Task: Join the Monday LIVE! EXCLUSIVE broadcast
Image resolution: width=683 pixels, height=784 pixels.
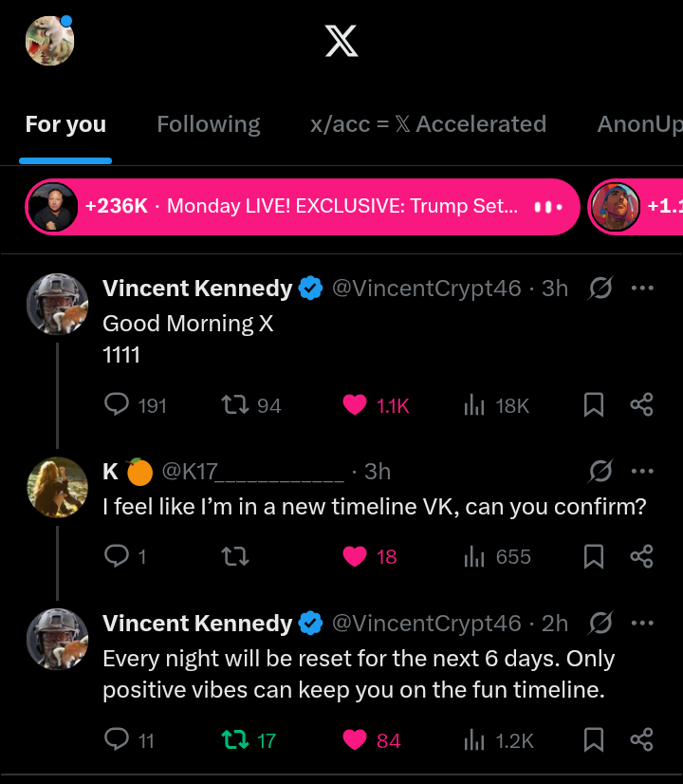Action: [x=302, y=206]
